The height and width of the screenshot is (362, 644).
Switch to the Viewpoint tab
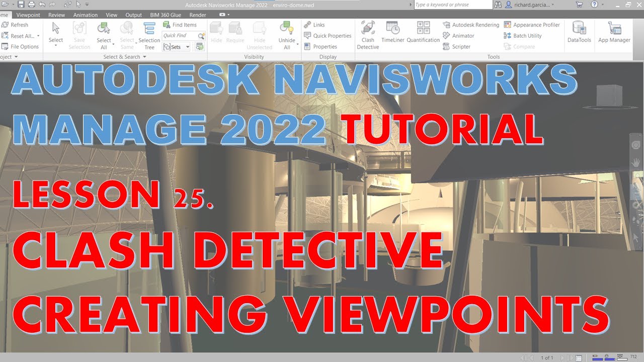click(x=28, y=15)
